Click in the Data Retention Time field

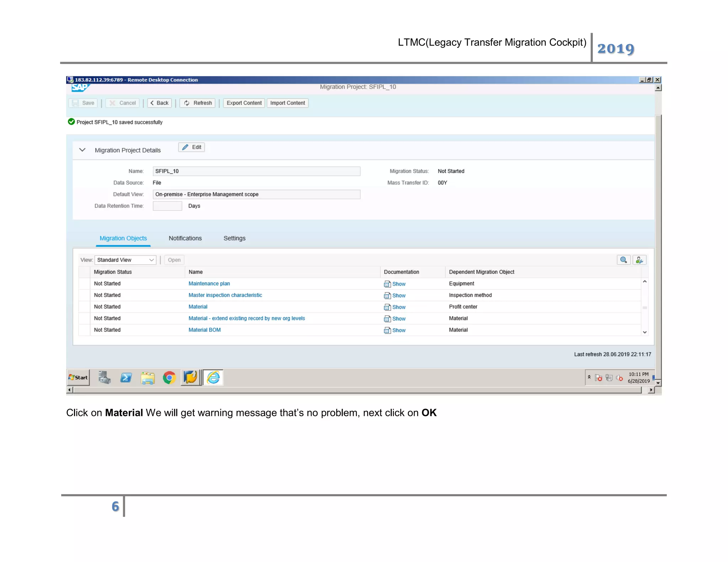(x=167, y=206)
